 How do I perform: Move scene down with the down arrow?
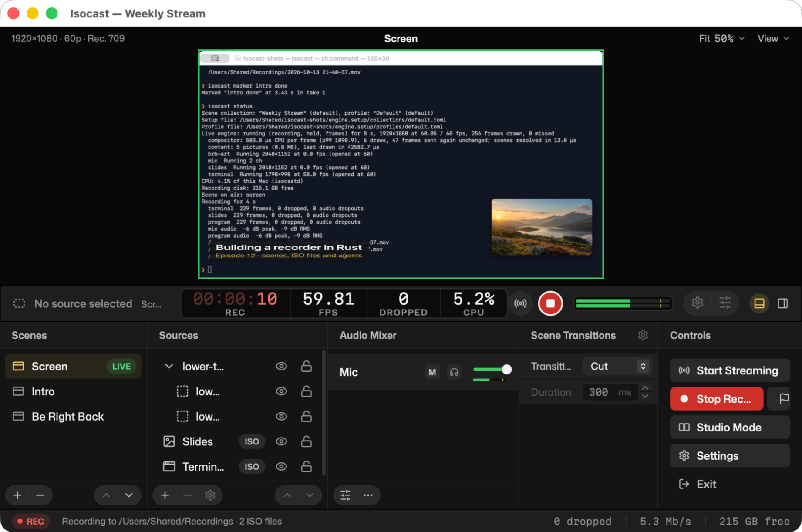(129, 495)
